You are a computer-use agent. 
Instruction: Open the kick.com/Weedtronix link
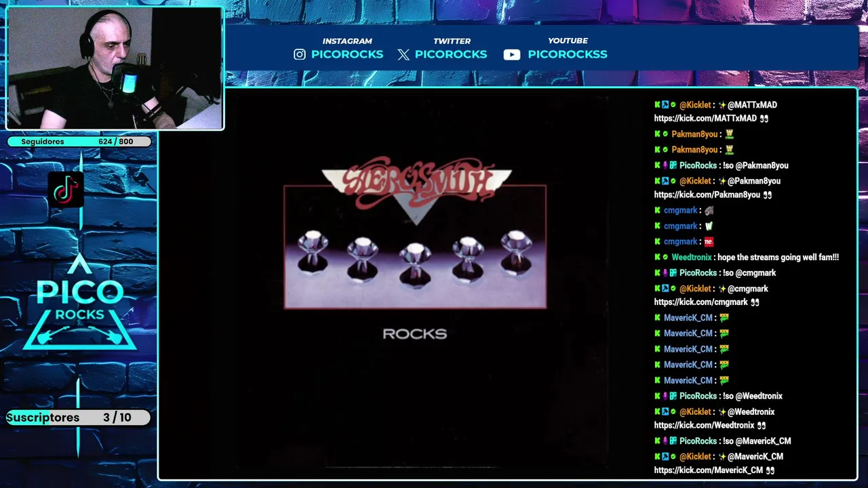click(x=704, y=426)
